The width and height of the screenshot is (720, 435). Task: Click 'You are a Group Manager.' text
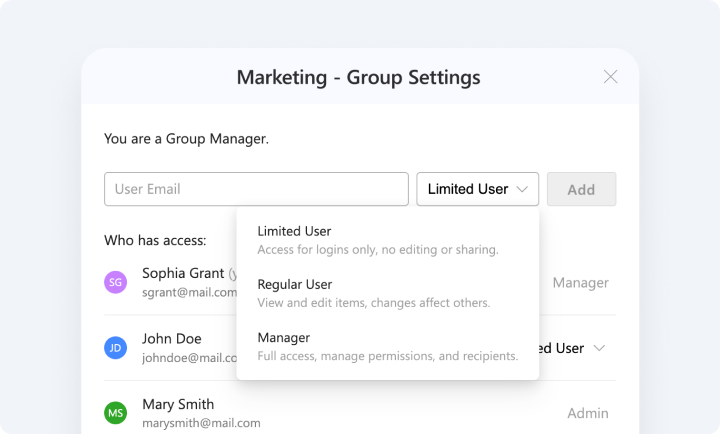click(186, 139)
